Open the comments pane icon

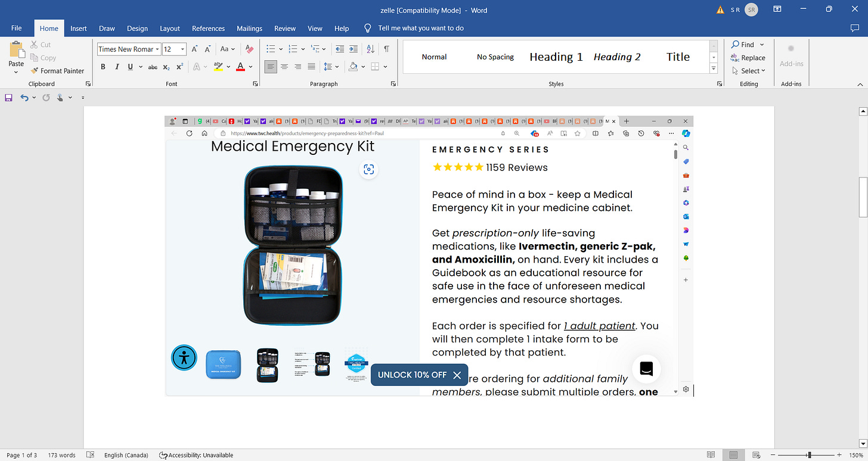855,28
